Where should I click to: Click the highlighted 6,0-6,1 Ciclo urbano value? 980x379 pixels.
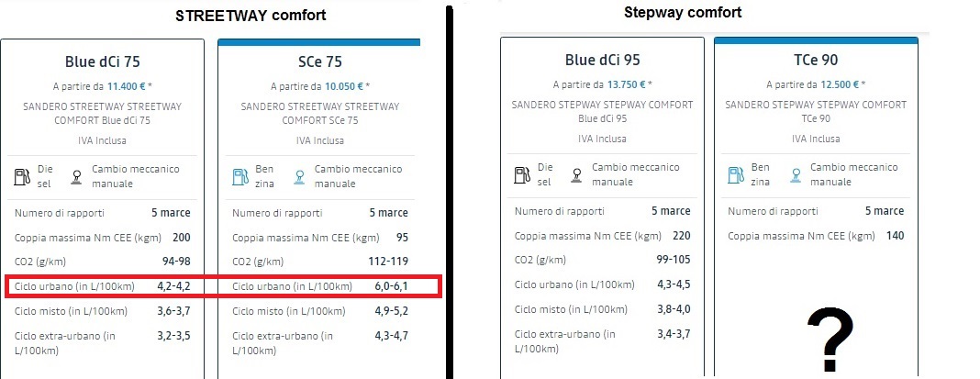pyautogui.click(x=391, y=286)
